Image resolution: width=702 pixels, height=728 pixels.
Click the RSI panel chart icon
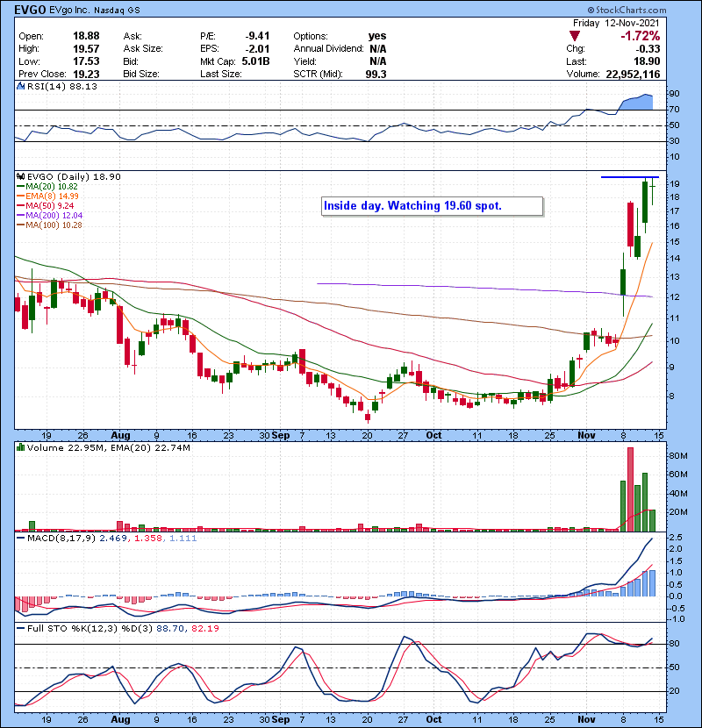pos(20,86)
